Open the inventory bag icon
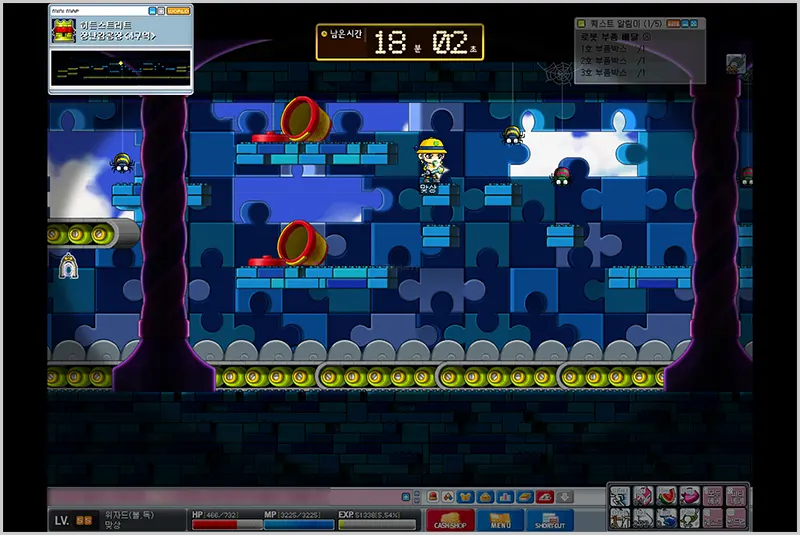Viewport: 800px width, 535px height. (x=485, y=497)
